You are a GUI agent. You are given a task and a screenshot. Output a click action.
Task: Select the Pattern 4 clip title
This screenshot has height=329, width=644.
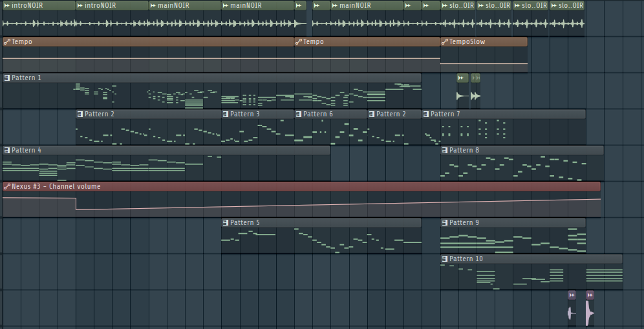click(x=27, y=150)
